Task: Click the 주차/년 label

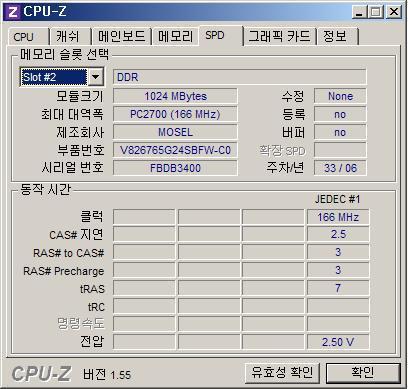Action: [285, 168]
